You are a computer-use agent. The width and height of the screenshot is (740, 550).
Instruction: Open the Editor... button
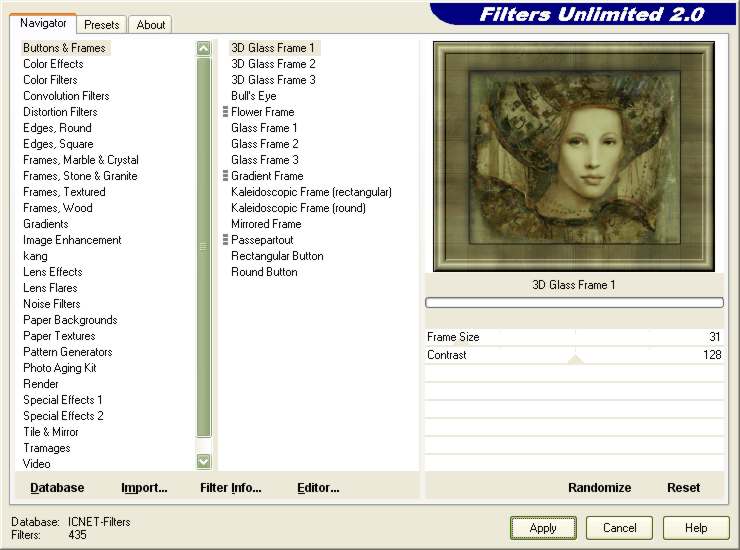318,488
